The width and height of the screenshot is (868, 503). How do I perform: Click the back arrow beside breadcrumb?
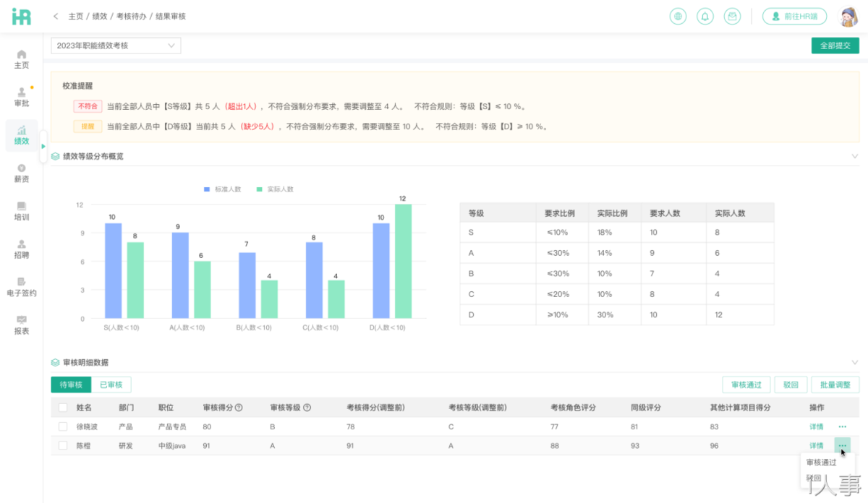pos(56,16)
